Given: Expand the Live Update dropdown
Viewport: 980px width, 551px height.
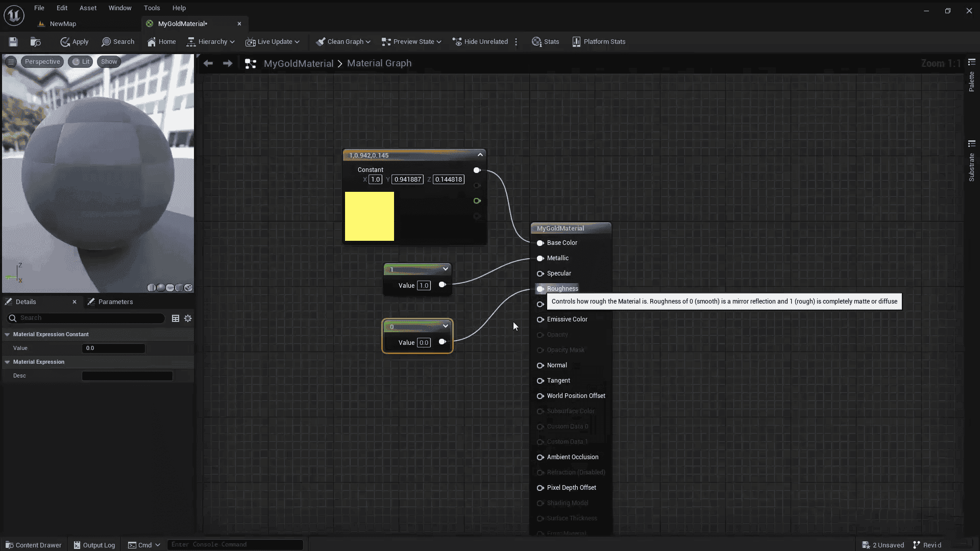Looking at the screenshot, I should click(273, 42).
